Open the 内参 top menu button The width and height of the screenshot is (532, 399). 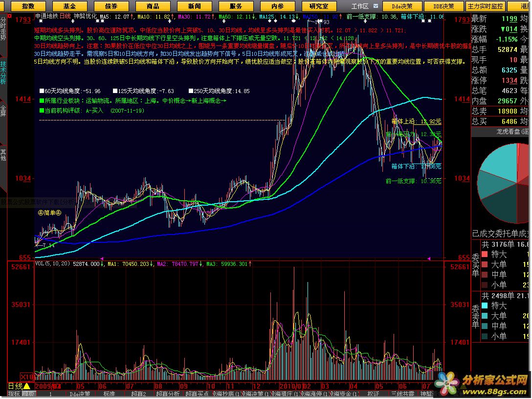click(277, 6)
